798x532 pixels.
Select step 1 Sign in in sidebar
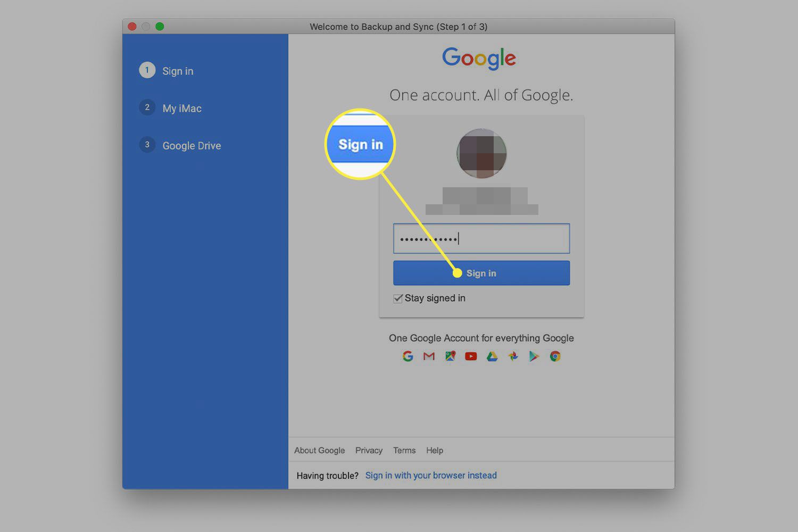[x=167, y=71]
